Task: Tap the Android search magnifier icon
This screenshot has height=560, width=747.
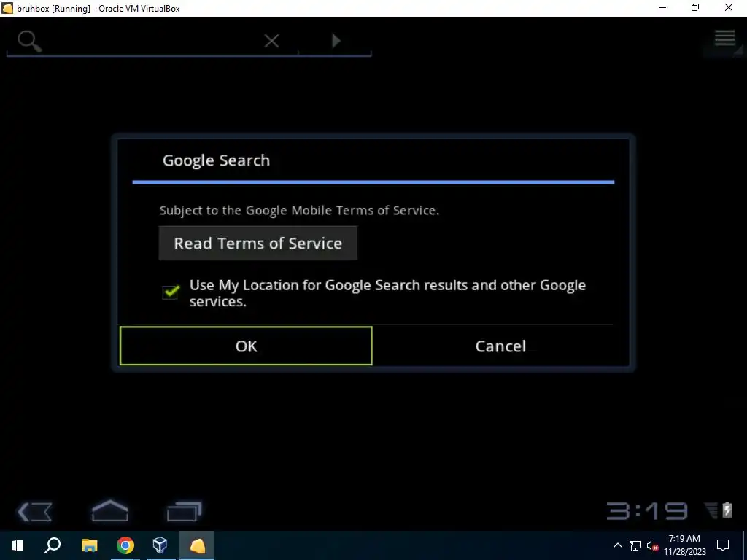Action: tap(29, 41)
